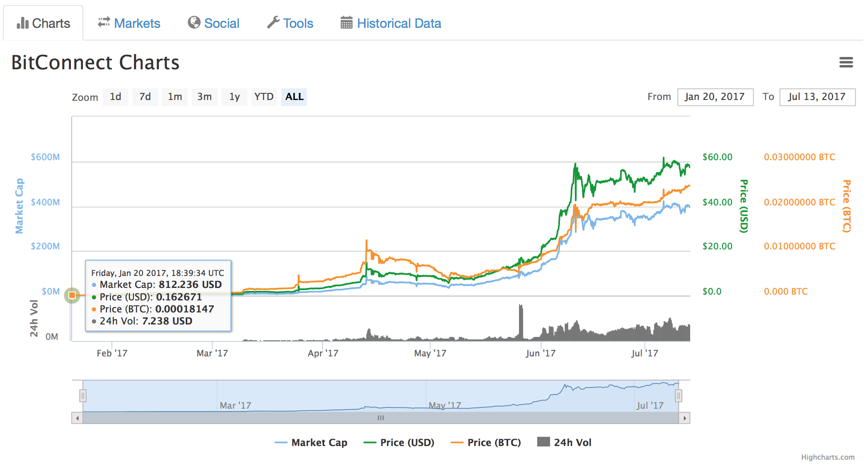Screen dimensions: 868x473
Task: Click the To date field Jul 13, 2017
Action: coord(817,97)
